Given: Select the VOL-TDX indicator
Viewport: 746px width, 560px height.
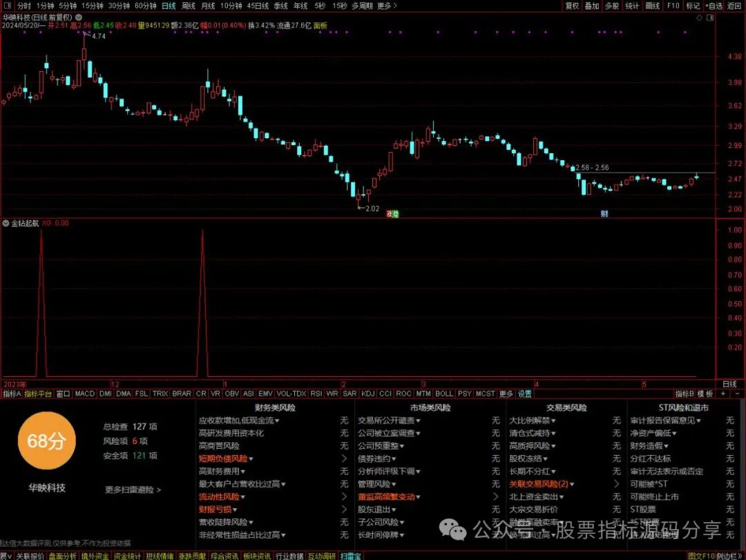Looking at the screenshot, I should coord(291,394).
